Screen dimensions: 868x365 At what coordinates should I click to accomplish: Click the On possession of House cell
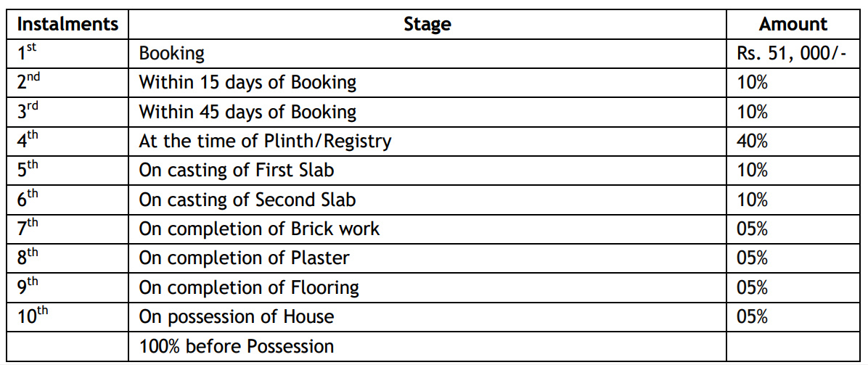(x=237, y=316)
